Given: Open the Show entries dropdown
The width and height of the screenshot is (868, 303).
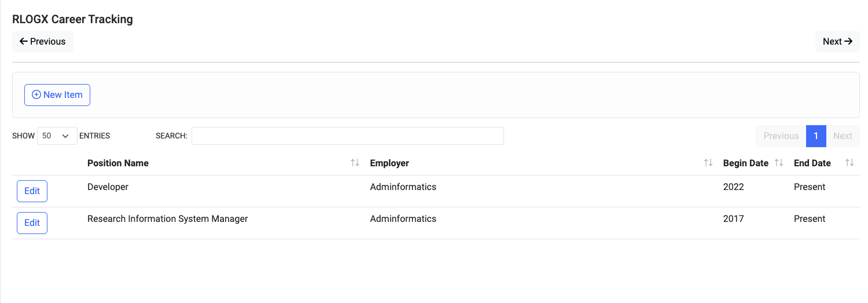Looking at the screenshot, I should pyautogui.click(x=57, y=136).
